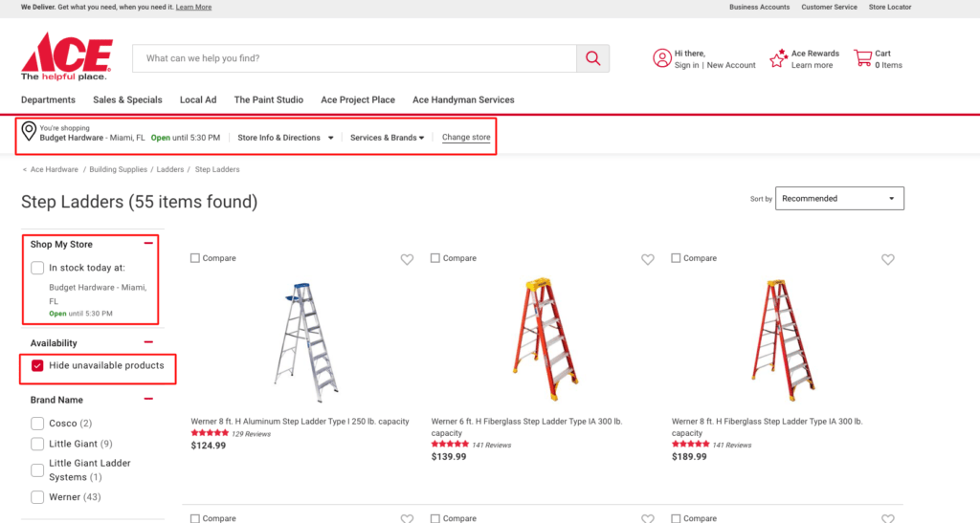The width and height of the screenshot is (980, 523).
Task: Click Werner 8 ft. Aluminum Step Ladder title
Action: coord(300,422)
